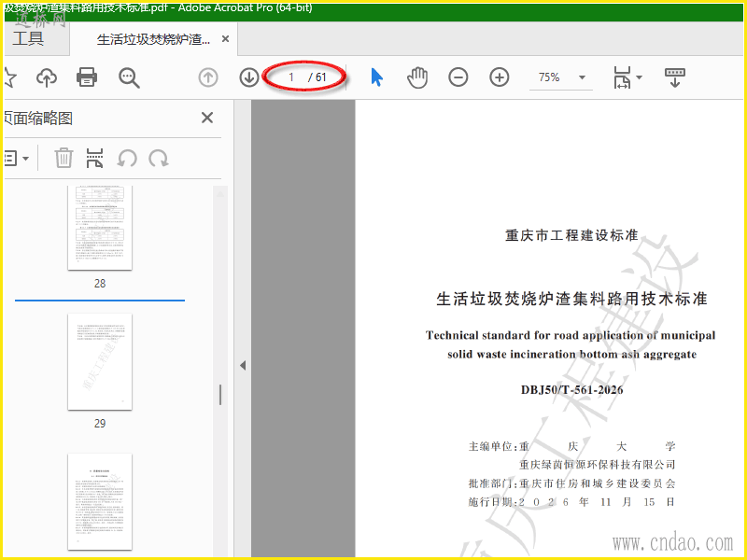The image size is (747, 560).
Task: Open the 工具 tab
Action: click(29, 38)
